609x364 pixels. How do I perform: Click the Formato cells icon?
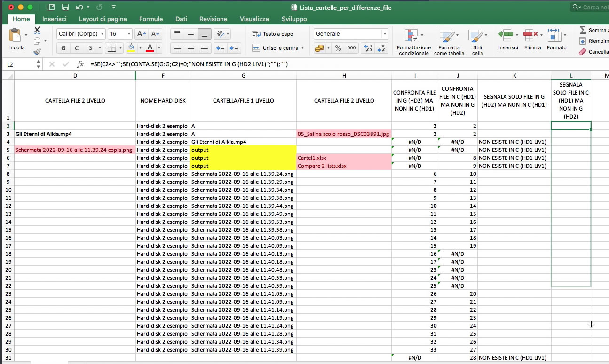554,35
